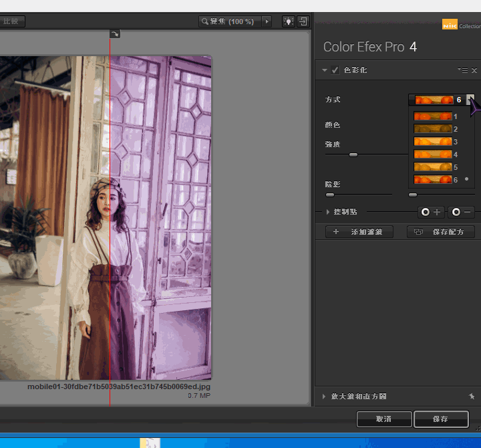Click the hide side panel icon

pos(303,21)
